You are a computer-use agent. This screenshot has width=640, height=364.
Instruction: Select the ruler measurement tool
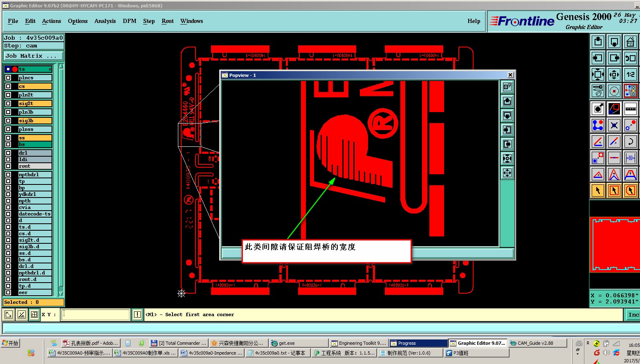[x=631, y=109]
